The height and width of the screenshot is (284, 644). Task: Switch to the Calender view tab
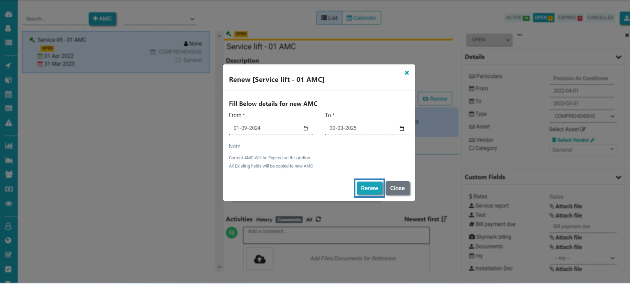pyautogui.click(x=361, y=18)
